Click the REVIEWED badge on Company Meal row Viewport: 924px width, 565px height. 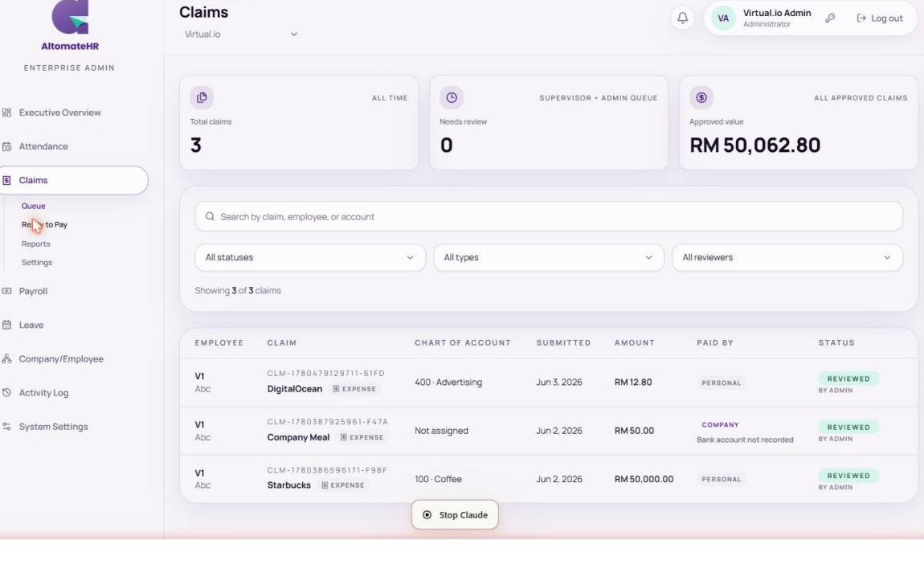point(848,427)
